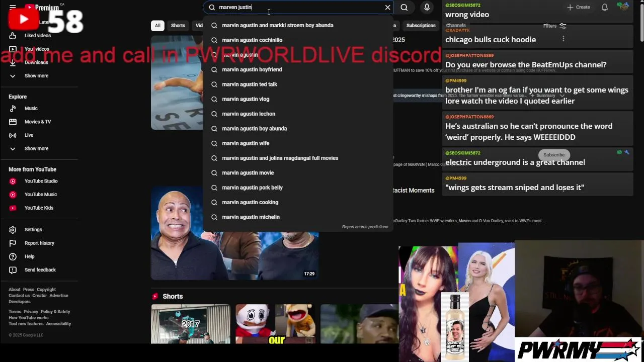Open YouTube Kids
Image resolution: width=644 pixels, height=362 pixels.
39,208
